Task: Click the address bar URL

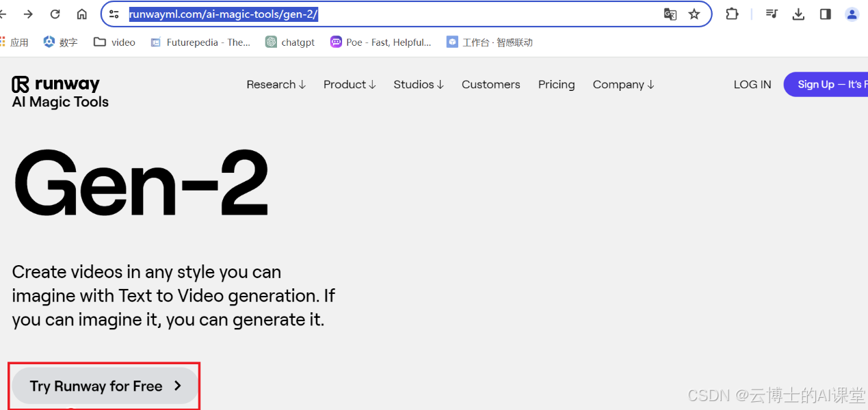Action: [x=224, y=14]
